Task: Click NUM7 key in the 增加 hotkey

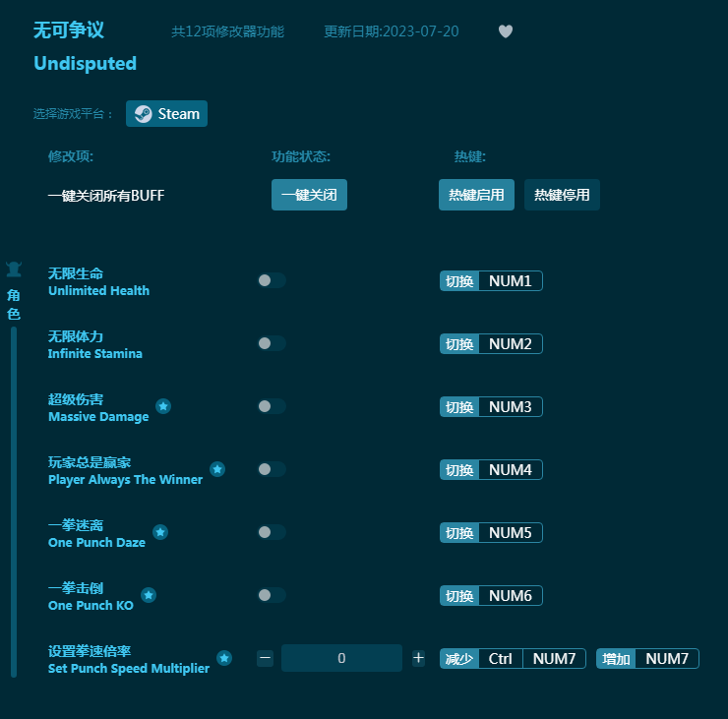Action: pos(667,658)
